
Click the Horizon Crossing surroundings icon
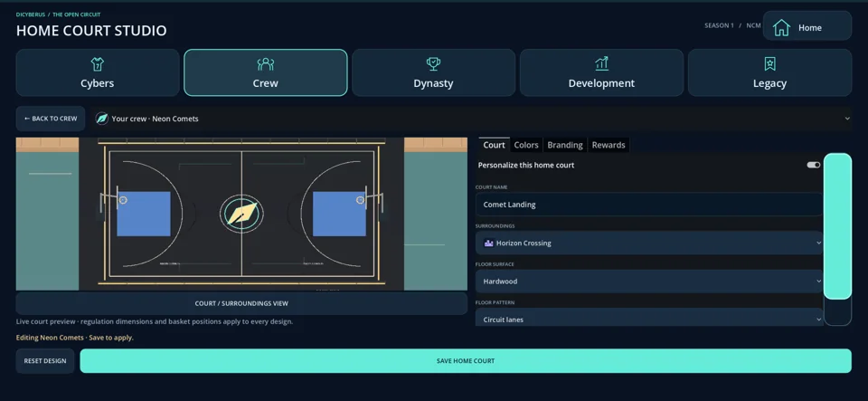tap(488, 243)
